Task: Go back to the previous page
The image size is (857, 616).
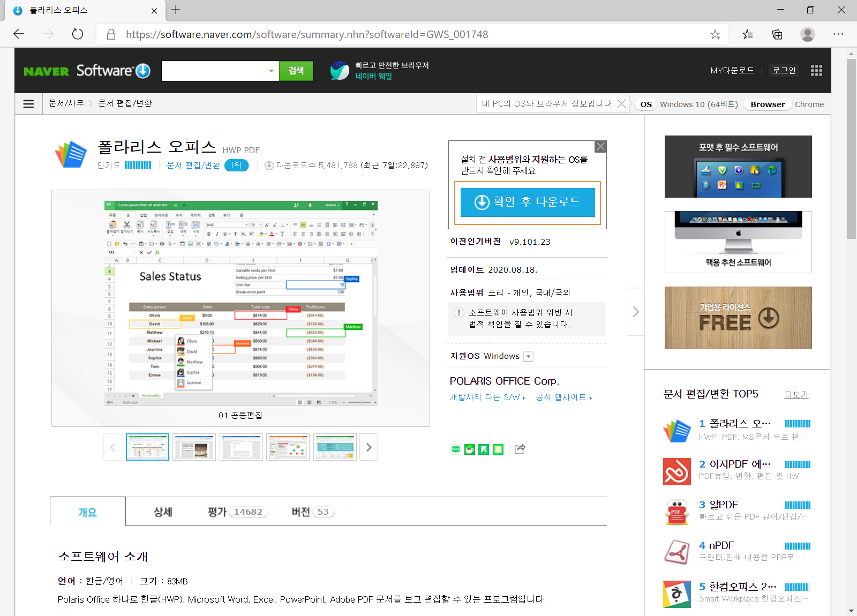Action: point(19,34)
